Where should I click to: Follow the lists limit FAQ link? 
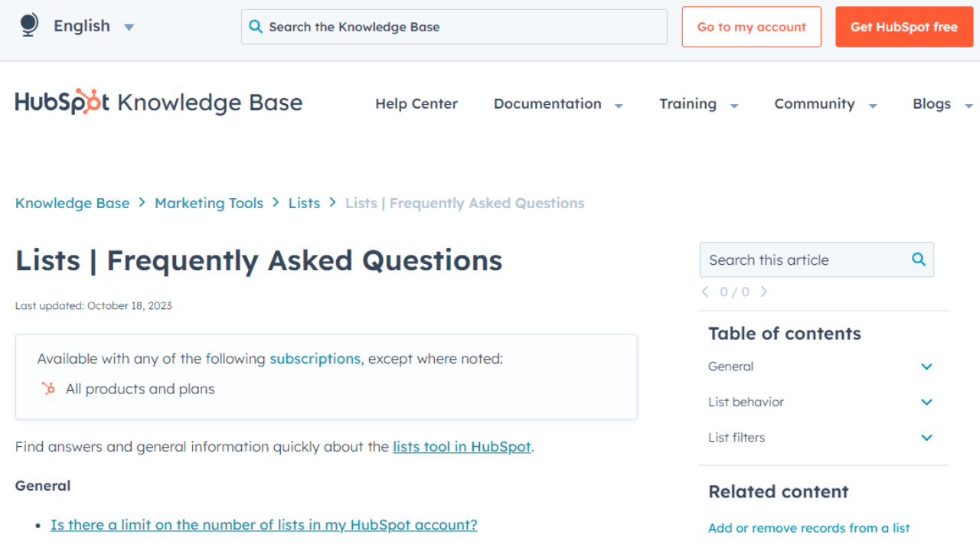(263, 525)
